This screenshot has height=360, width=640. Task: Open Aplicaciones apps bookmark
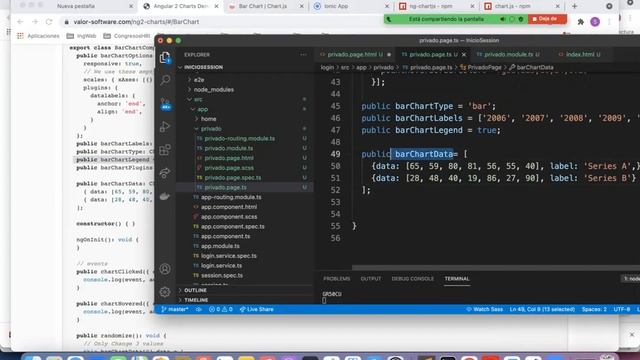click(38, 36)
